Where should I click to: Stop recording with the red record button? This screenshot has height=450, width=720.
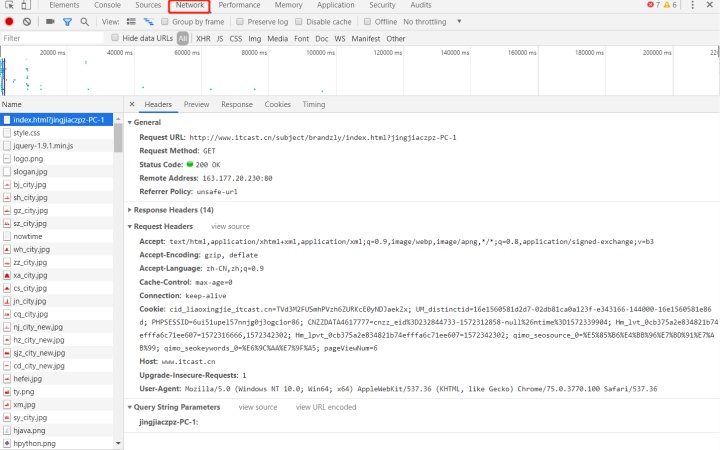coord(9,22)
